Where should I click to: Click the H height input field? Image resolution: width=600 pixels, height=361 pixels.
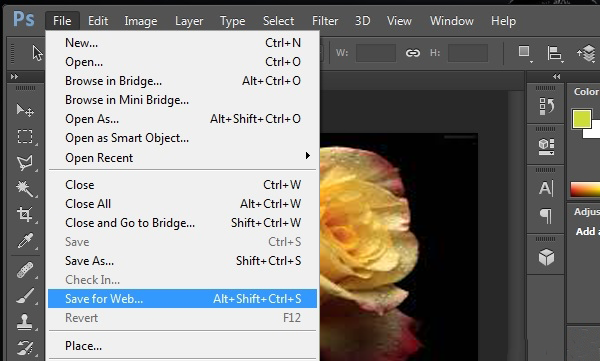tap(468, 53)
